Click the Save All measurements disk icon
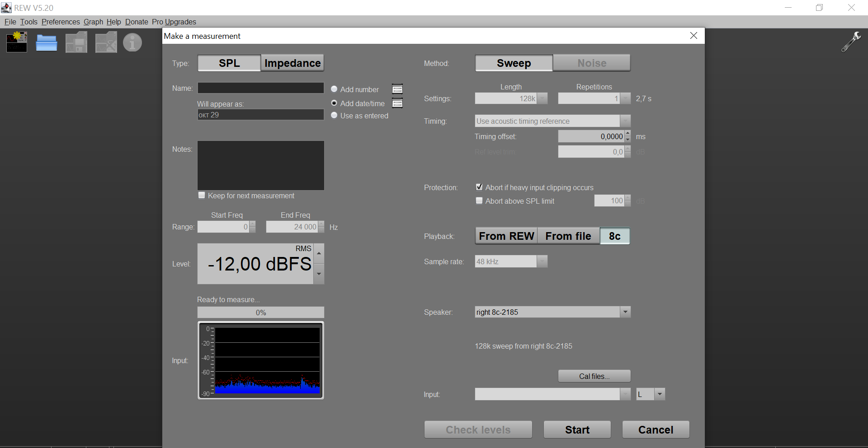The width and height of the screenshot is (868, 448). point(76,43)
